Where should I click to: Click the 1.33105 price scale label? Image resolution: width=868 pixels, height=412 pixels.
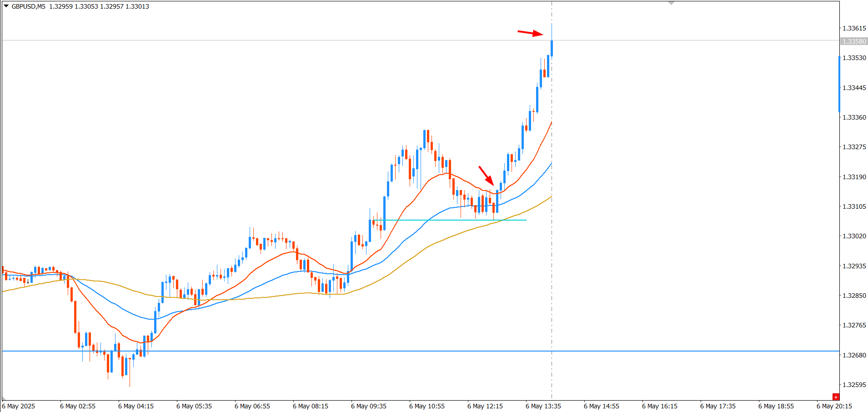(854, 206)
